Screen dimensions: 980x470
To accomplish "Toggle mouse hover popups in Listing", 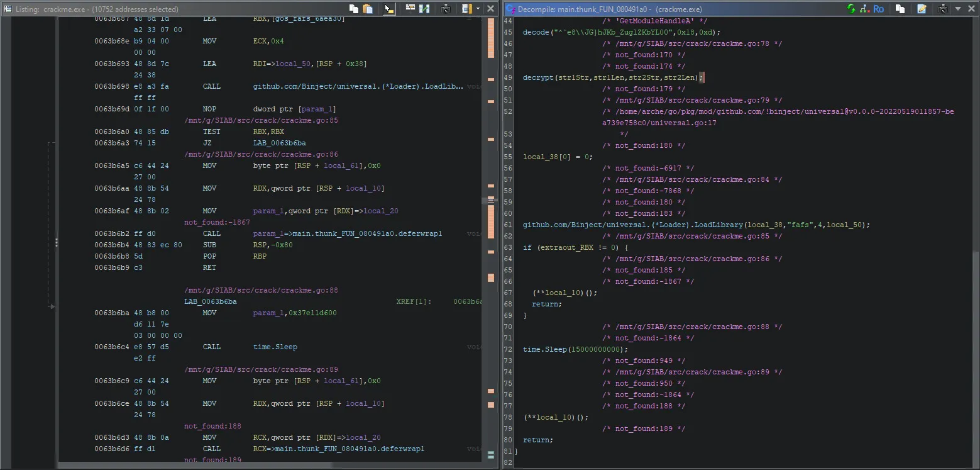I will click(x=389, y=9).
